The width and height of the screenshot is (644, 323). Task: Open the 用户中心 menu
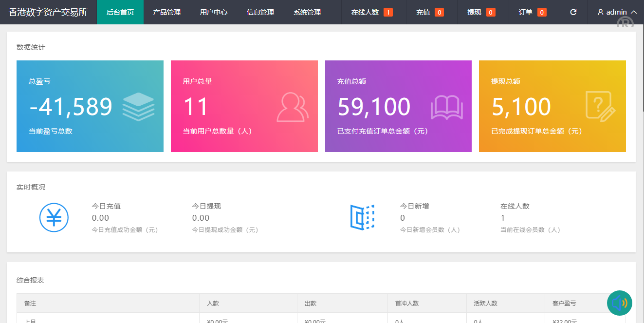click(214, 12)
